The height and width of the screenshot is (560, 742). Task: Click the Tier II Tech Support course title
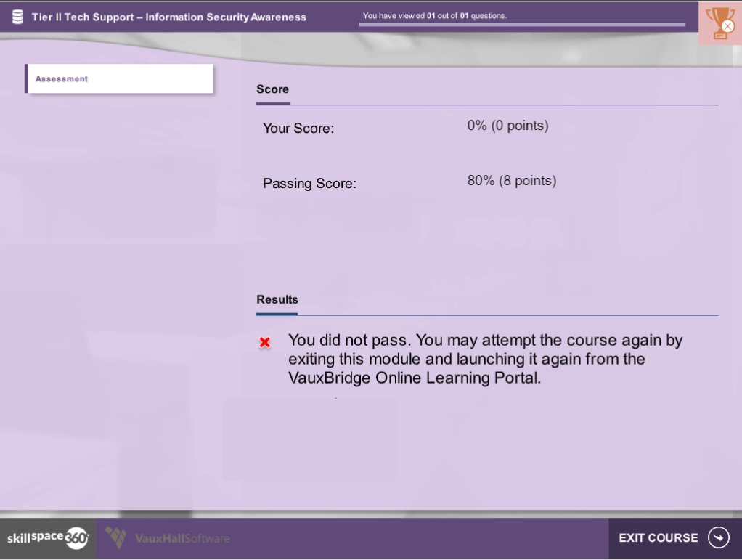click(168, 17)
